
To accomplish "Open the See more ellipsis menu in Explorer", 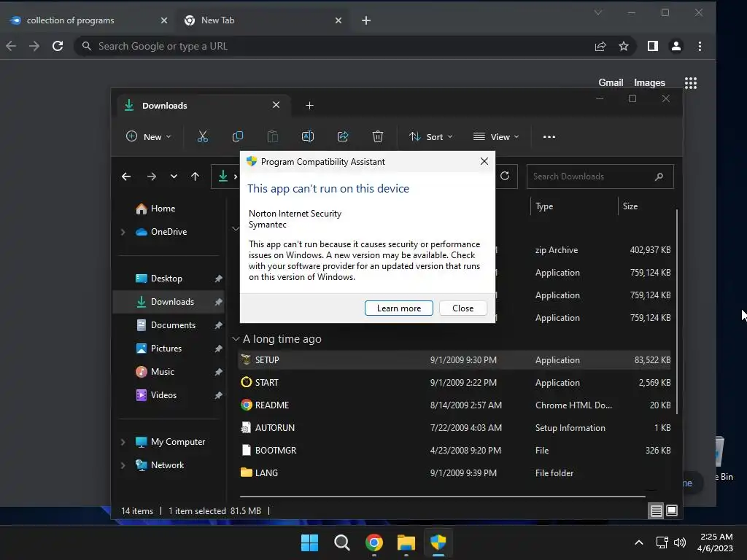I will (549, 136).
